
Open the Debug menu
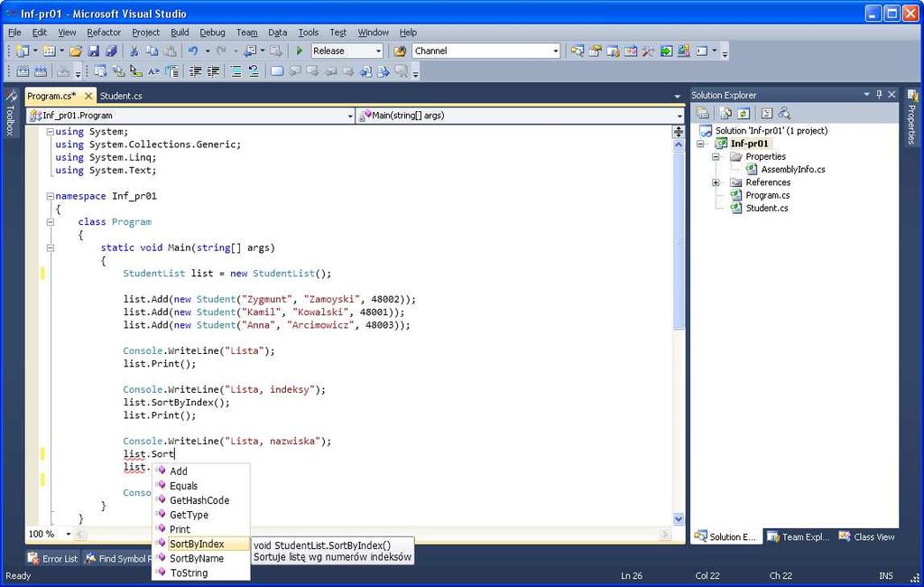pos(212,33)
